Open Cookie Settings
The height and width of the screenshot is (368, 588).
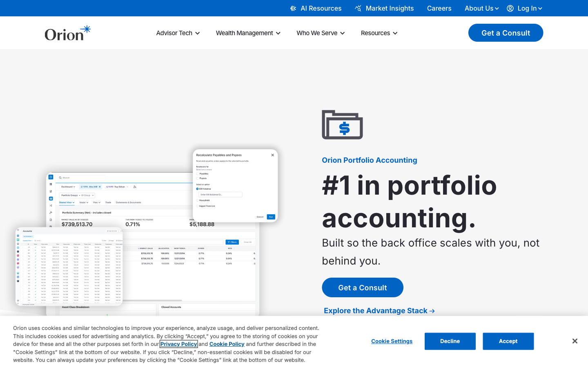[392, 341]
